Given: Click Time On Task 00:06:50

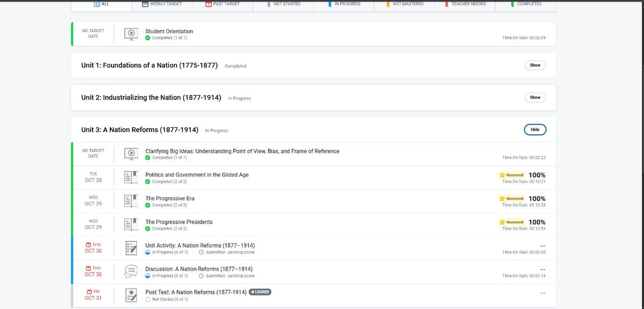Looking at the screenshot, I should point(524,252).
